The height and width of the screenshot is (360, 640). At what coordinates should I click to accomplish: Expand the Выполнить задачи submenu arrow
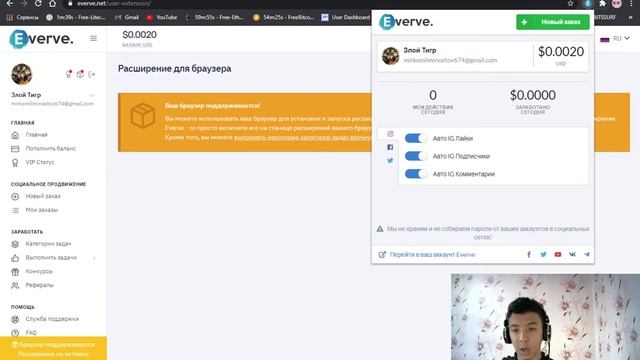(94, 258)
